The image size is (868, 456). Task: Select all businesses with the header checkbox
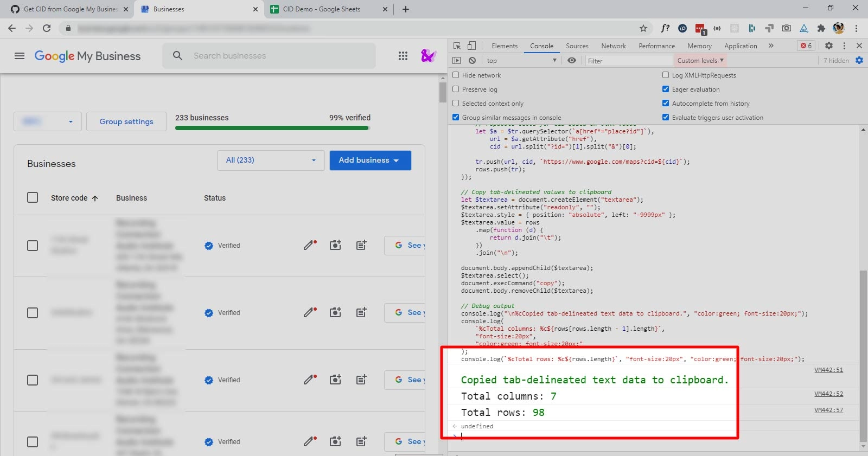[x=33, y=197]
